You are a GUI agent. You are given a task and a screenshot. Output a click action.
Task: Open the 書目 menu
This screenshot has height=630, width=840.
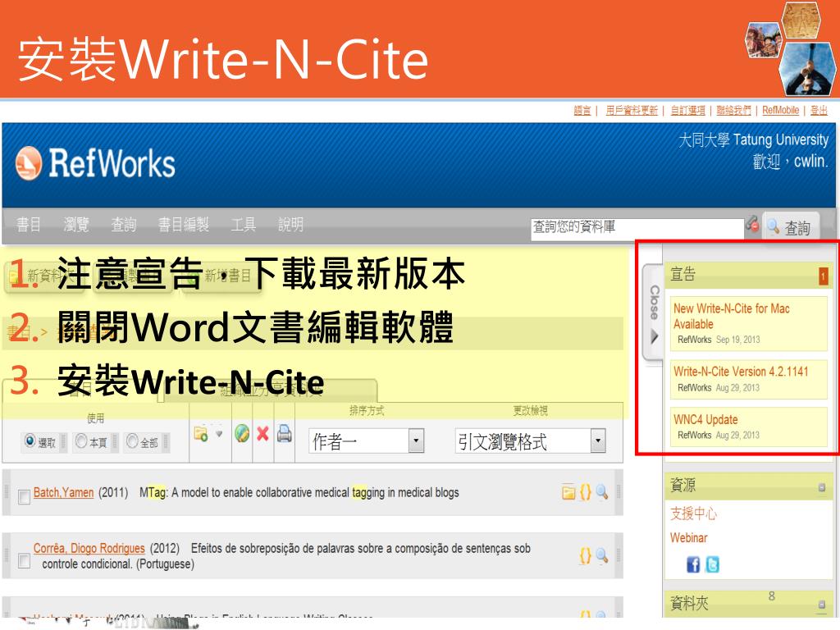[29, 225]
